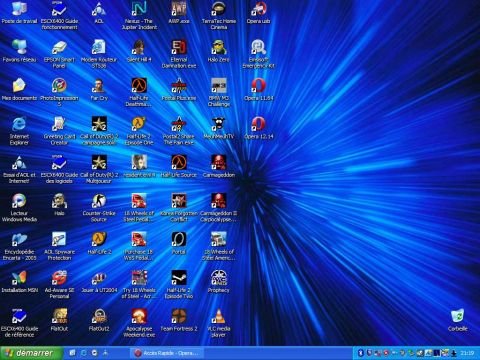Image resolution: width=480 pixels, height=360 pixels.
Task: Open Greeting Card Creator shortcut
Action: [59, 124]
